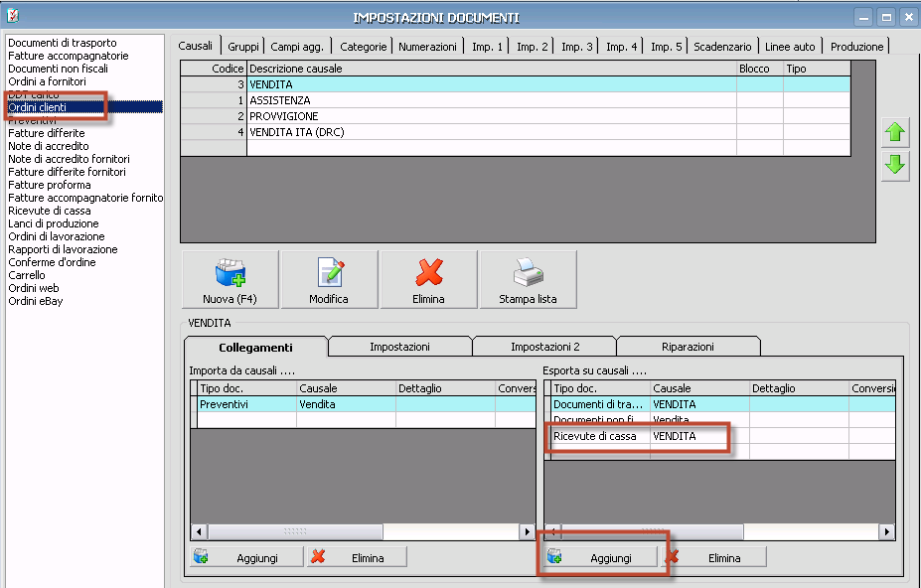Click the Codice column header

point(214,69)
